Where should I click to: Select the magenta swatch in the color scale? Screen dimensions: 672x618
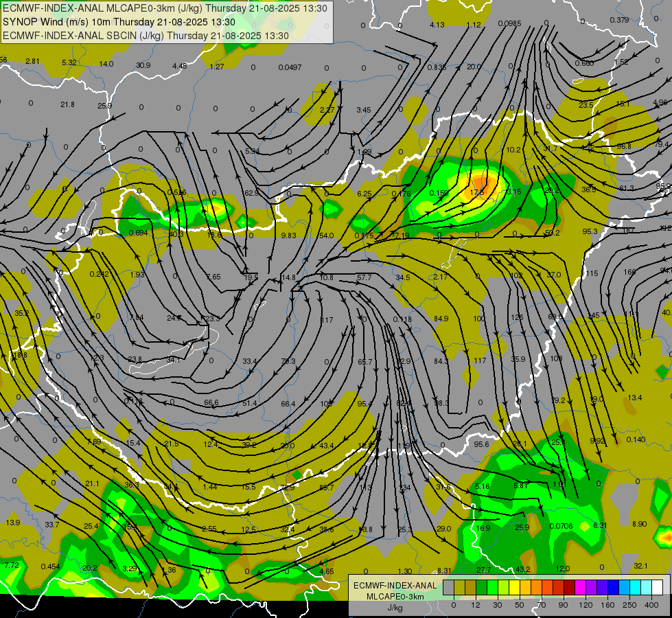(x=580, y=587)
